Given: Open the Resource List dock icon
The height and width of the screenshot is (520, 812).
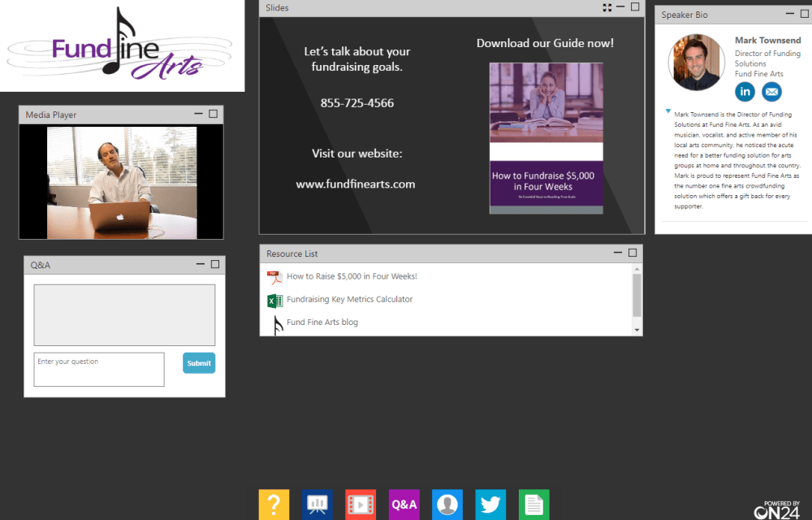Looking at the screenshot, I should point(533,505).
